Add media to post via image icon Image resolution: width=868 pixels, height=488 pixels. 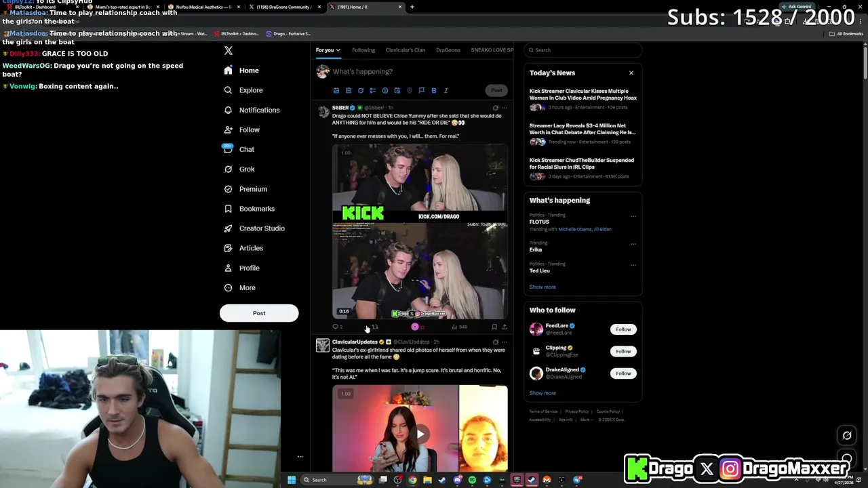[336, 90]
